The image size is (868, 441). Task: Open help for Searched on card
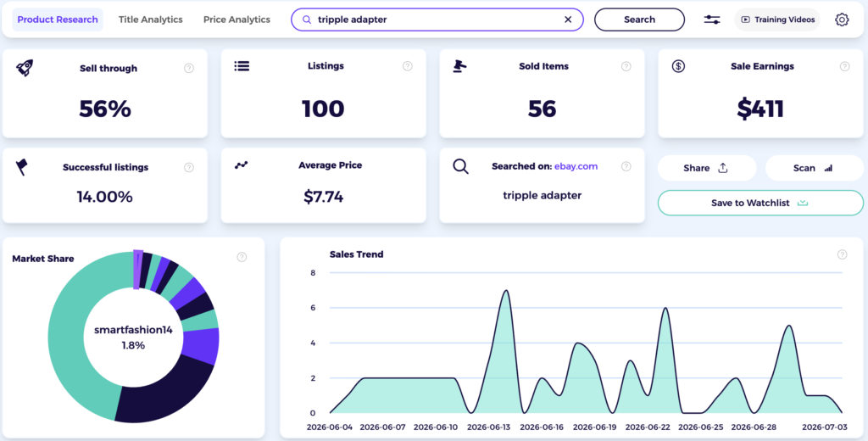pyautogui.click(x=626, y=166)
